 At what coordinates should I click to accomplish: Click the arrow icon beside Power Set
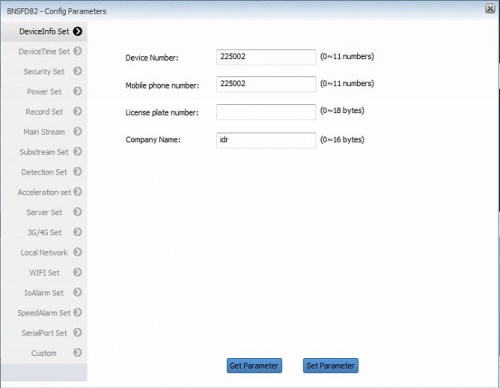tap(78, 91)
